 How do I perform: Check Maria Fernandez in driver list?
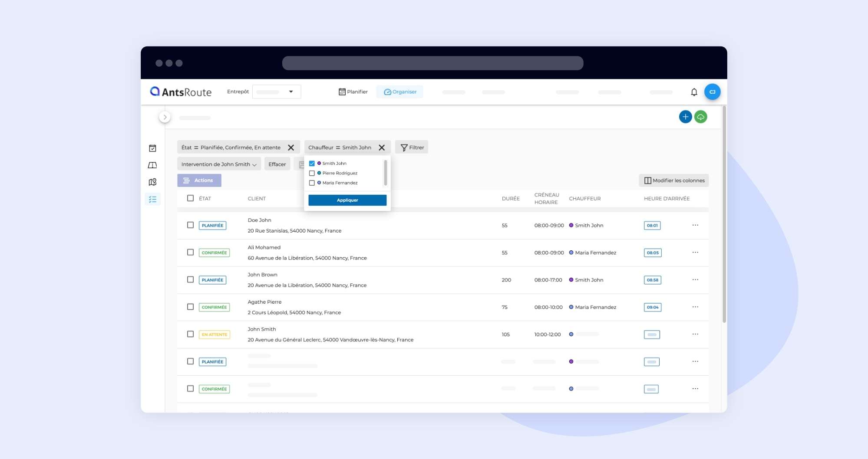(x=312, y=183)
